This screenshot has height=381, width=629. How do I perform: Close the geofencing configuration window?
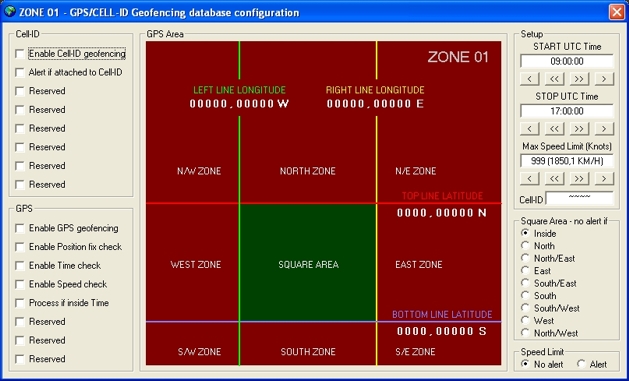pyautogui.click(x=616, y=12)
